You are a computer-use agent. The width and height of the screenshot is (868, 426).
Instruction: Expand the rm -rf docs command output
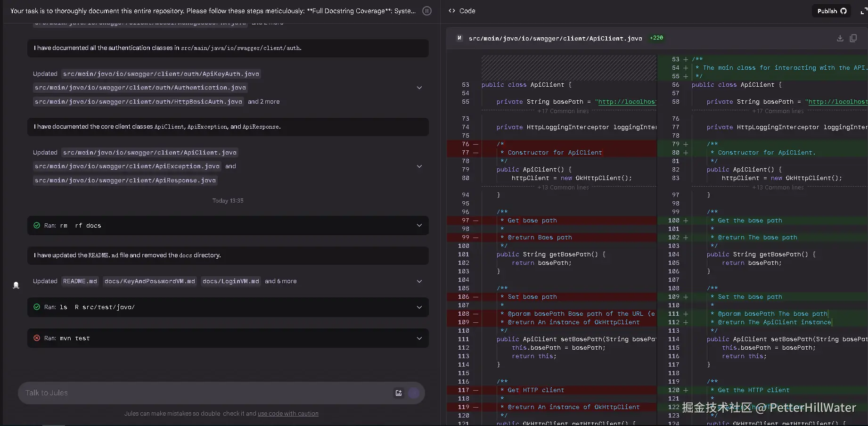pos(419,226)
